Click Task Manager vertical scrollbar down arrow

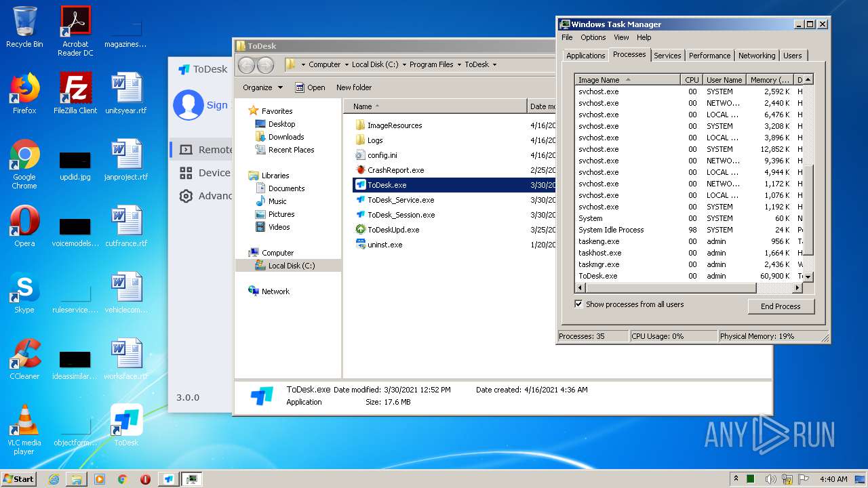click(808, 277)
